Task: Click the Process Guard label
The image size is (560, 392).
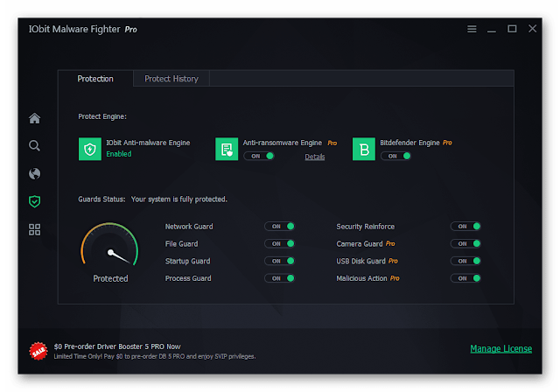Action: pyautogui.click(x=188, y=278)
